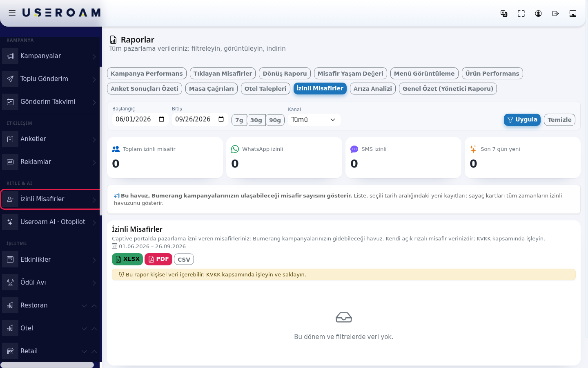Apply filters with Uygula button

pos(522,120)
